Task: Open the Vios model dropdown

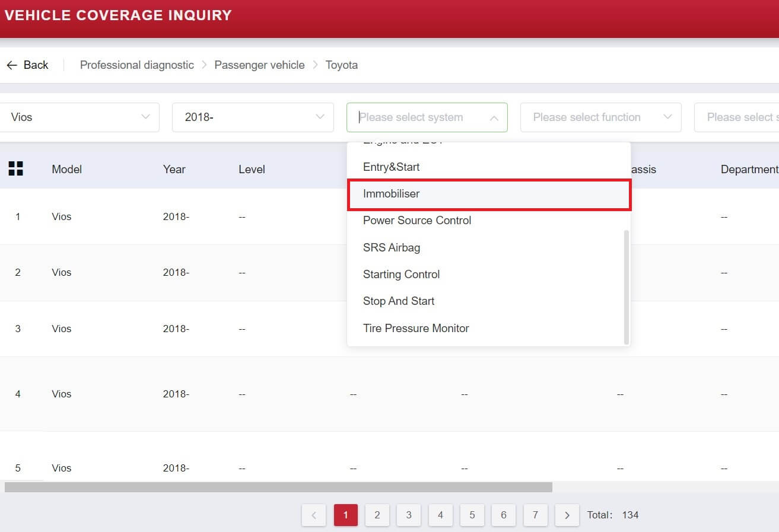Action: point(77,117)
